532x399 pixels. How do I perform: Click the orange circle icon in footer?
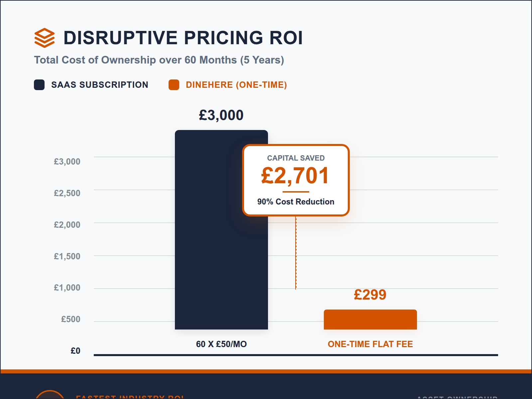(50, 395)
